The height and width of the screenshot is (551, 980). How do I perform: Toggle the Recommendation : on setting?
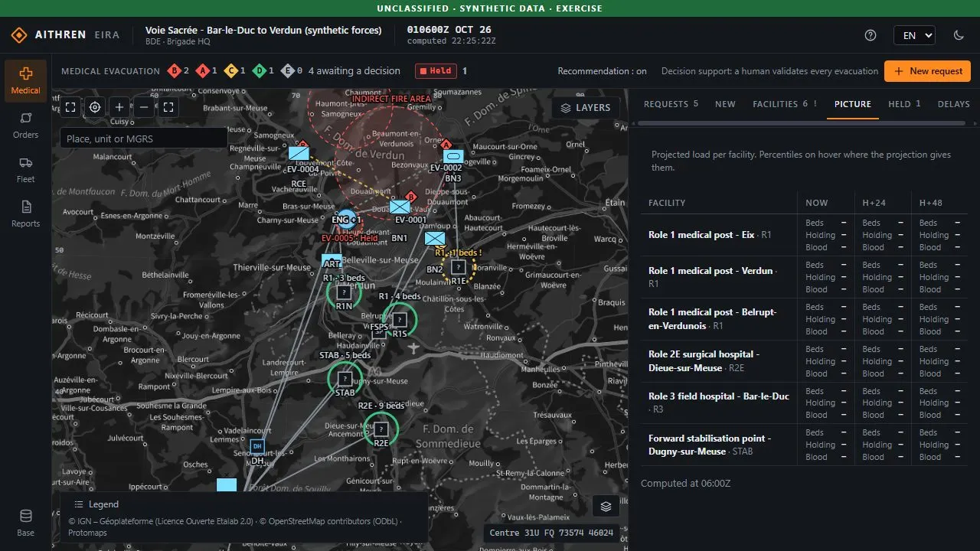click(x=602, y=71)
